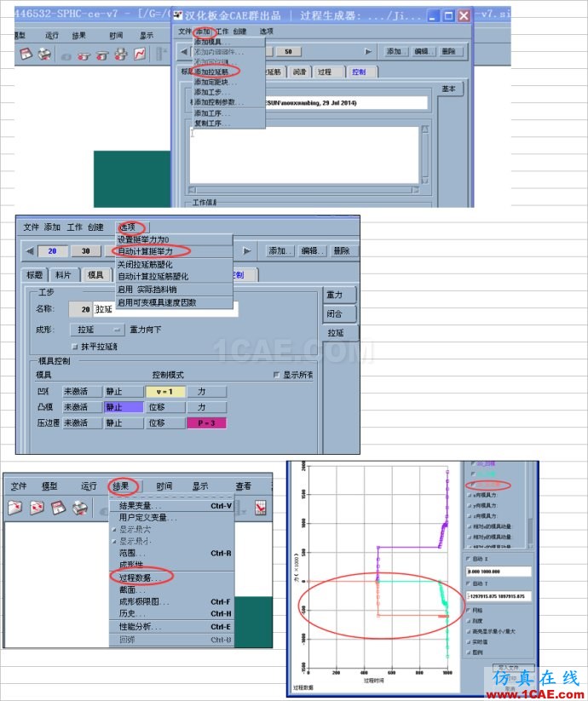
Task: Toggle the 网格 grid checkbox
Action: click(469, 610)
